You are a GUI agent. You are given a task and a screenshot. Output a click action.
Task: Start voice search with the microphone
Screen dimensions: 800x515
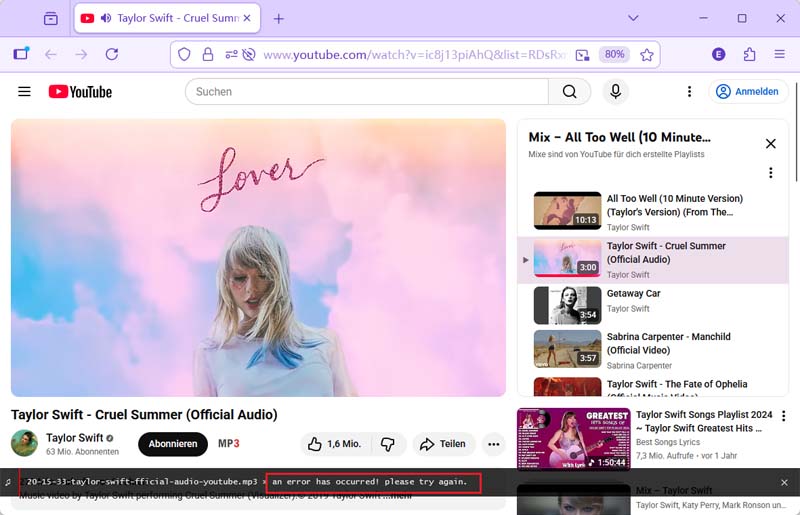click(615, 92)
